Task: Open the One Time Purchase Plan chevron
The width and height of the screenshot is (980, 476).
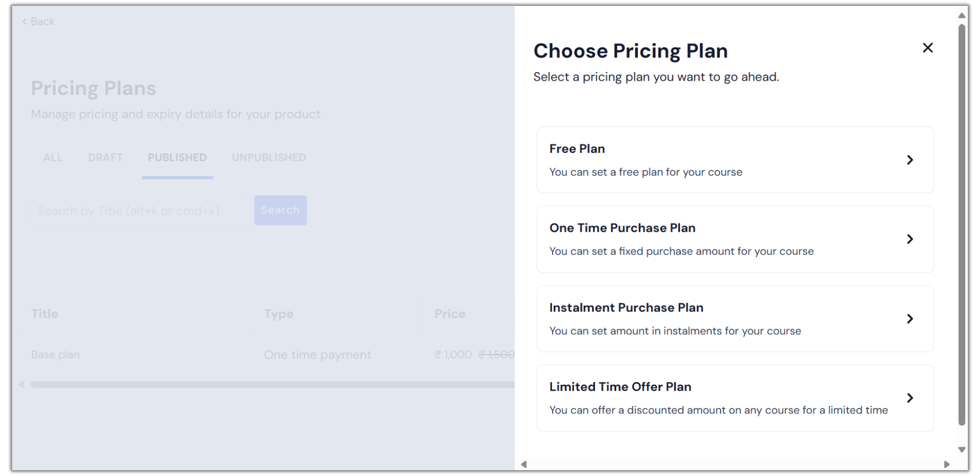Action: click(x=909, y=239)
